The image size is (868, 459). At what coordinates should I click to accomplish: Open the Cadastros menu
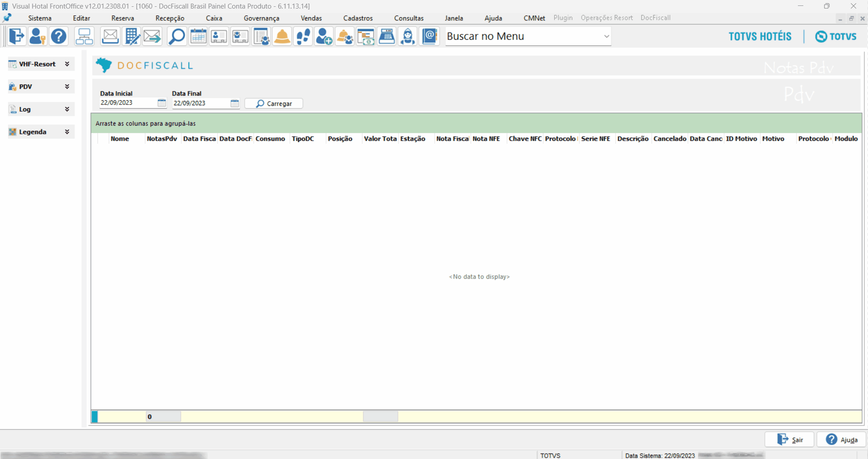[358, 18]
